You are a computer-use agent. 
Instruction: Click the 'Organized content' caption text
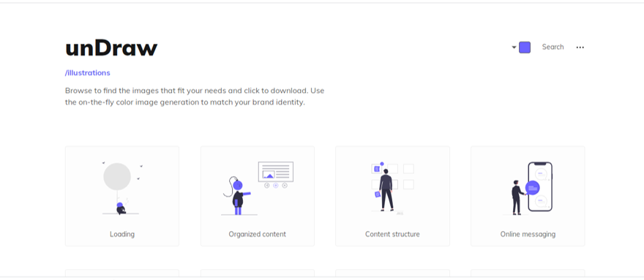point(257,234)
